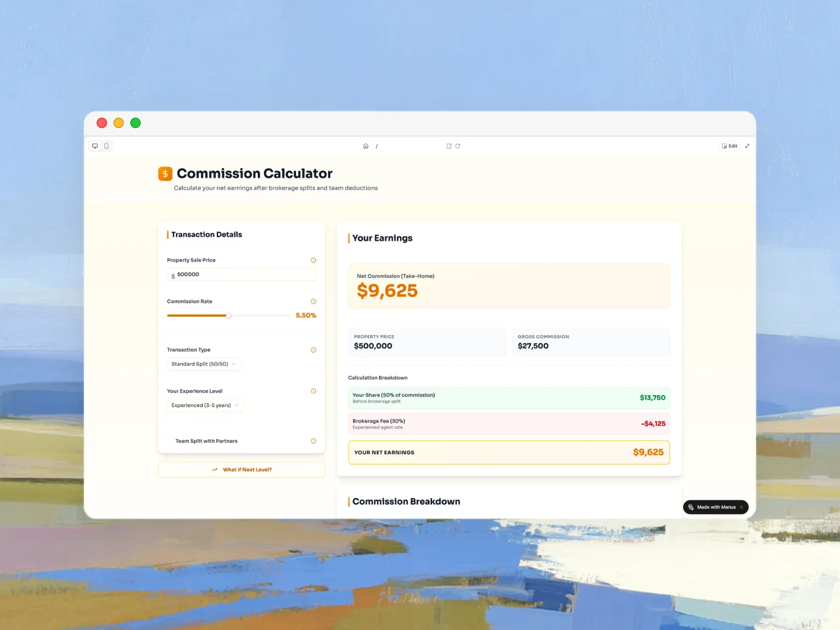This screenshot has width=840, height=630.
Task: Open the Standard Split (50/50) selector
Action: pyautogui.click(x=204, y=364)
